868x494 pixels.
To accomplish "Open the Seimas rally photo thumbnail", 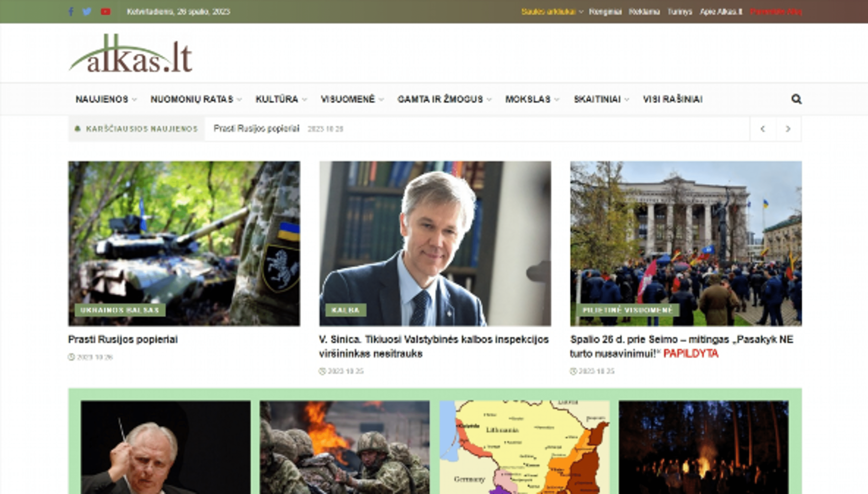I will tap(686, 243).
